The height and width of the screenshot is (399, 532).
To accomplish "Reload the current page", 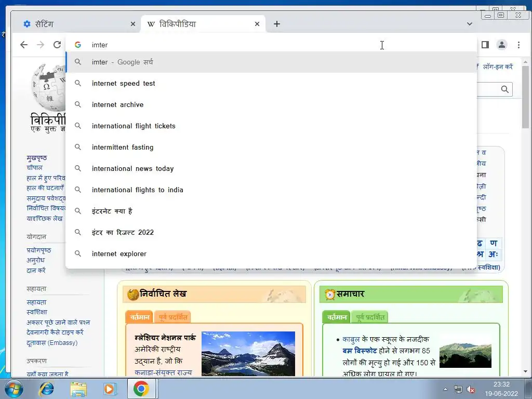I will pyautogui.click(x=57, y=45).
